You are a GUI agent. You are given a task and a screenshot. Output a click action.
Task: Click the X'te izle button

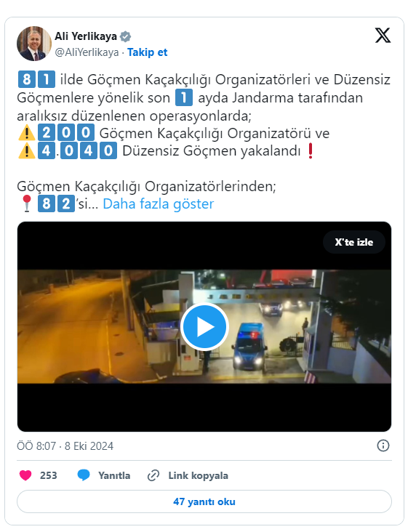[x=354, y=242]
